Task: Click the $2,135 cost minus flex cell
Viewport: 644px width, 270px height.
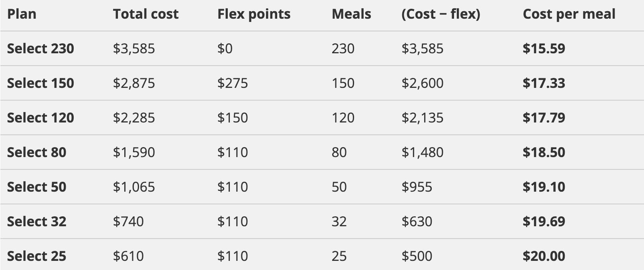Action: tap(422, 118)
